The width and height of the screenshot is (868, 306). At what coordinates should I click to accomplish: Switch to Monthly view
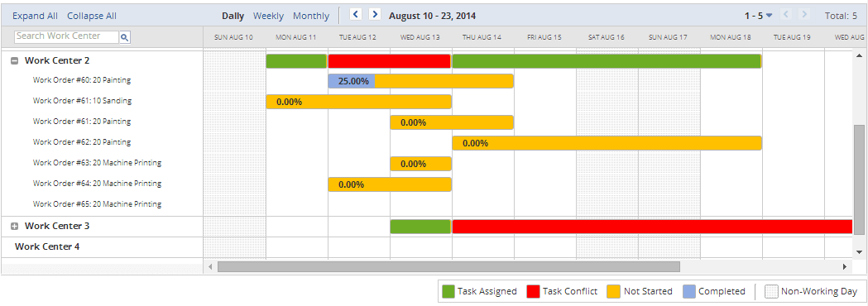pyautogui.click(x=311, y=16)
